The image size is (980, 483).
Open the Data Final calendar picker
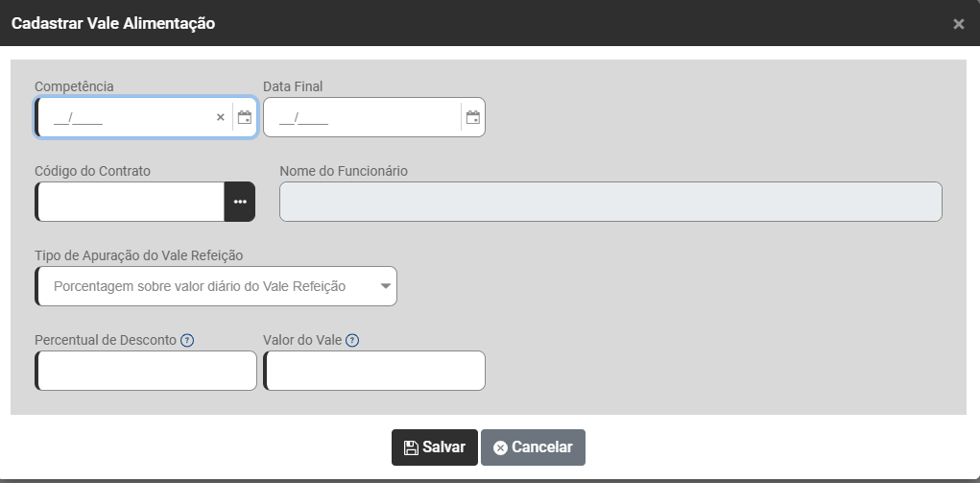tap(472, 117)
